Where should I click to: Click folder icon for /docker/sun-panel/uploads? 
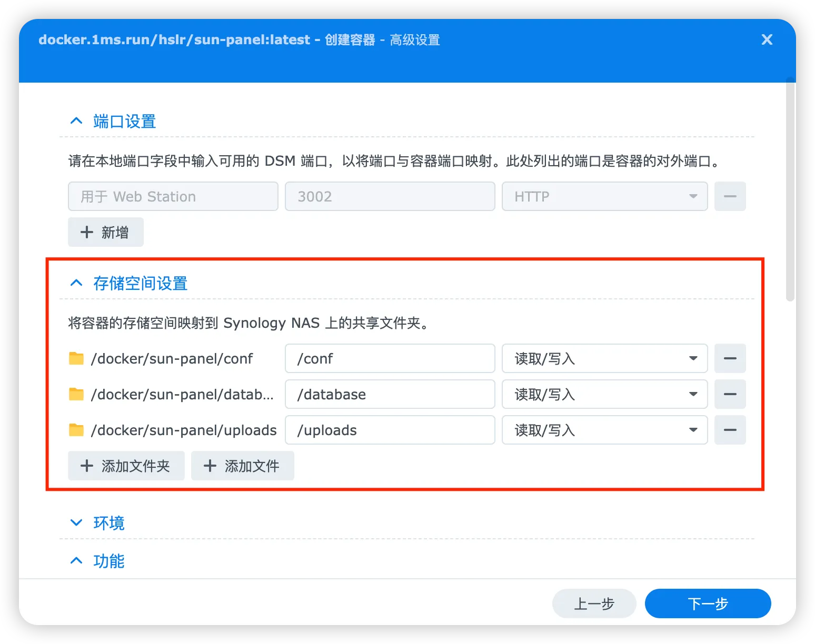76,430
